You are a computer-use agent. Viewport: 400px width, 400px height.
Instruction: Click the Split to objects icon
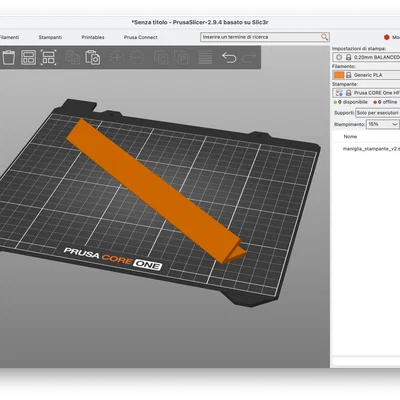161,57
